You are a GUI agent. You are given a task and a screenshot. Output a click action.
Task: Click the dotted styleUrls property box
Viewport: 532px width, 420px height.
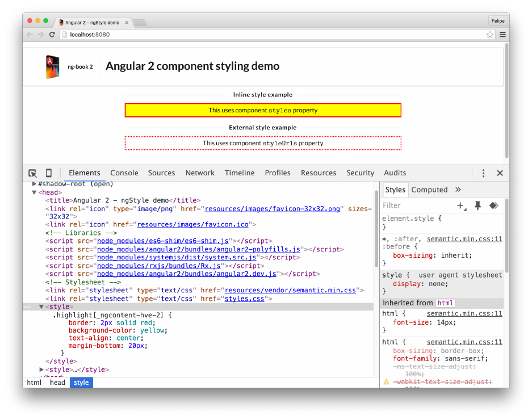click(x=263, y=143)
